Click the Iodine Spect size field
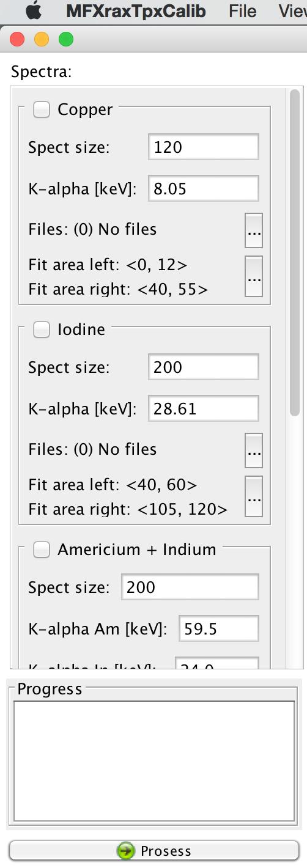Viewport: 307px width, 868px height. pyautogui.click(x=204, y=367)
